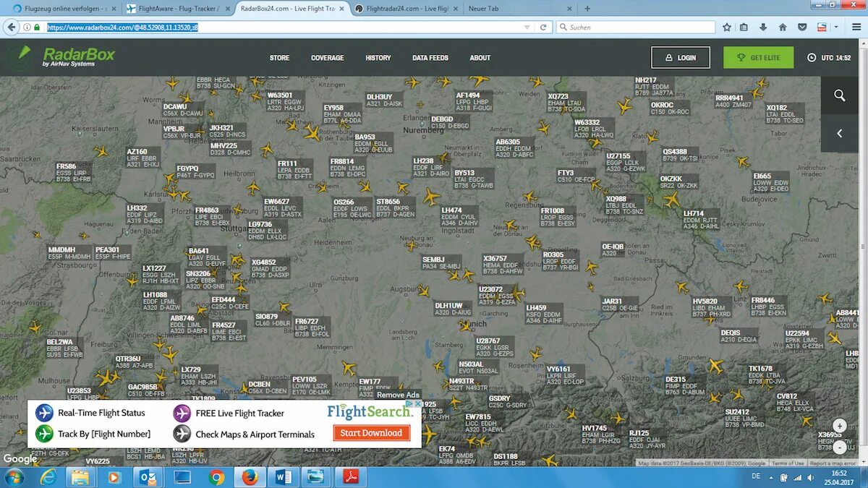Viewport: 868px width, 488px height.
Task: Open the Windows Media Player taskbar icon
Action: tap(115, 477)
